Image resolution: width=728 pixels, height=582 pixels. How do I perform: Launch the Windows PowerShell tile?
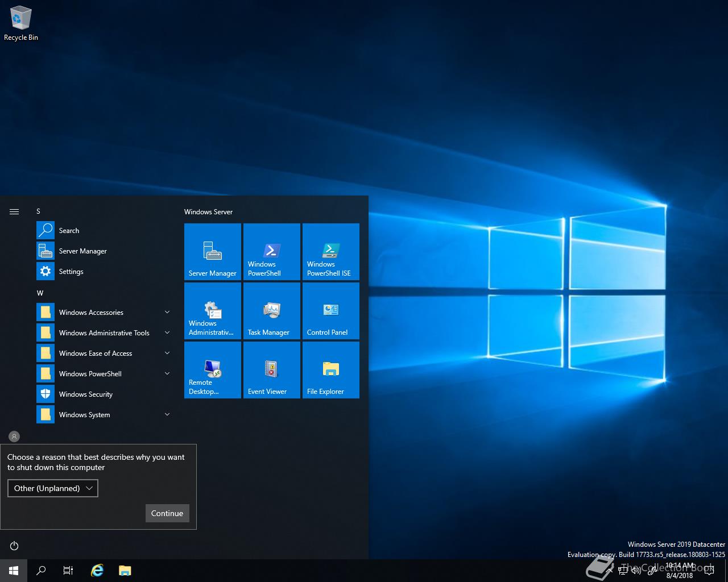(x=272, y=252)
